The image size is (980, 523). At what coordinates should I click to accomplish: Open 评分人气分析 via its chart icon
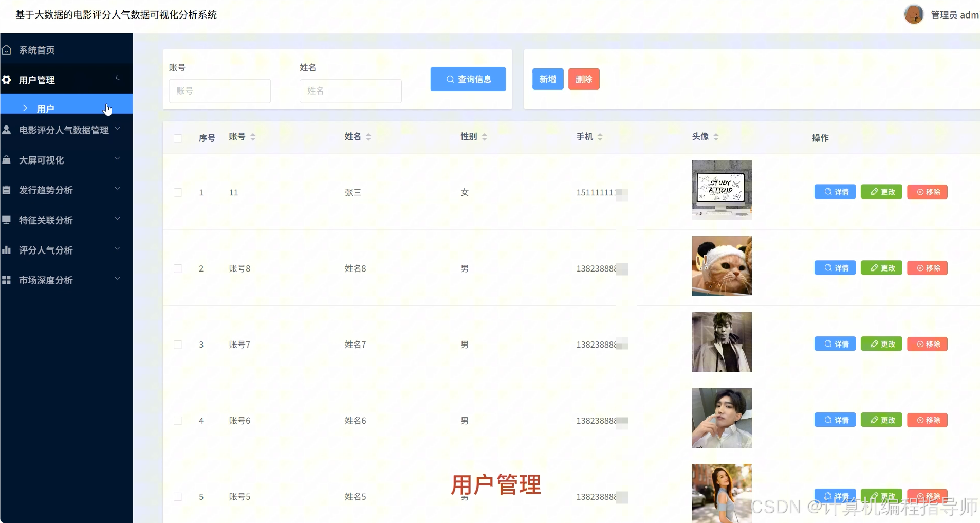point(7,250)
